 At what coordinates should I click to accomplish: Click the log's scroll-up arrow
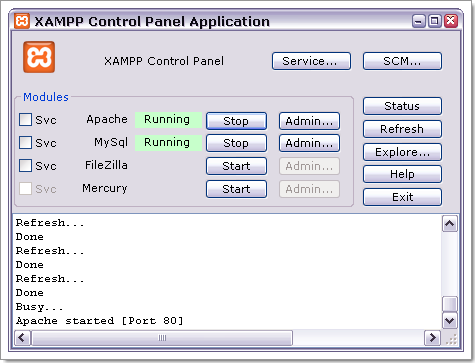click(x=450, y=223)
